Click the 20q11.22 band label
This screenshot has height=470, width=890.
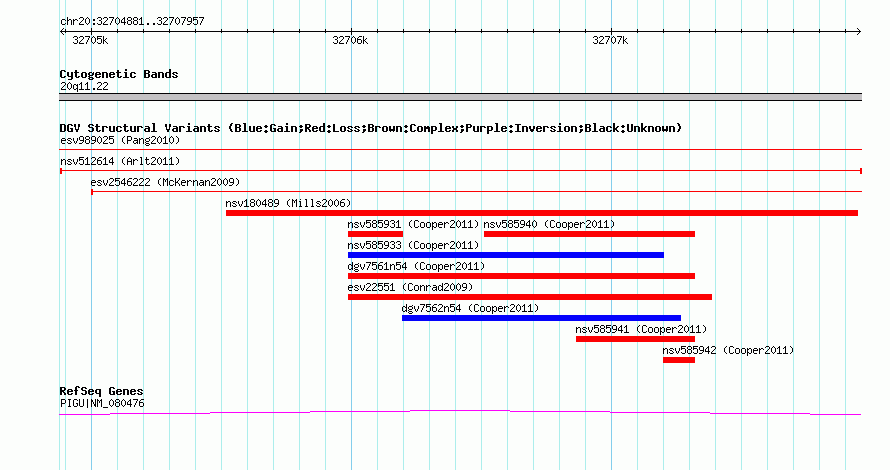coord(84,86)
